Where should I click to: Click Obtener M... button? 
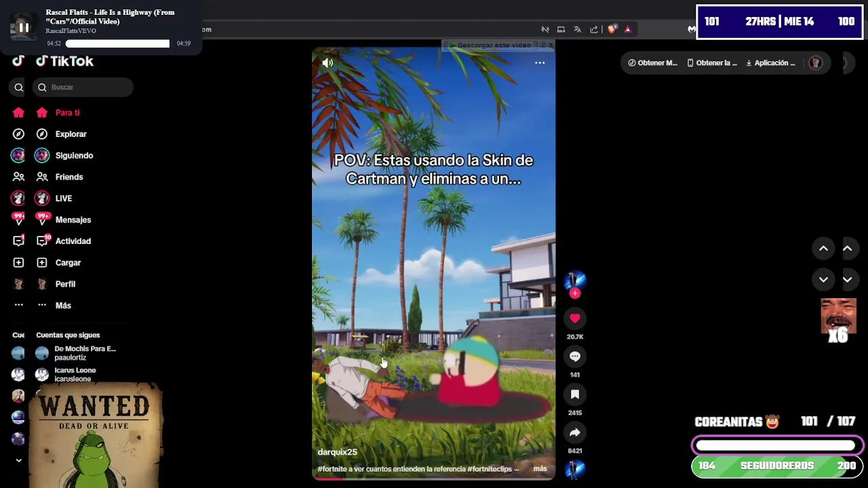tap(652, 63)
